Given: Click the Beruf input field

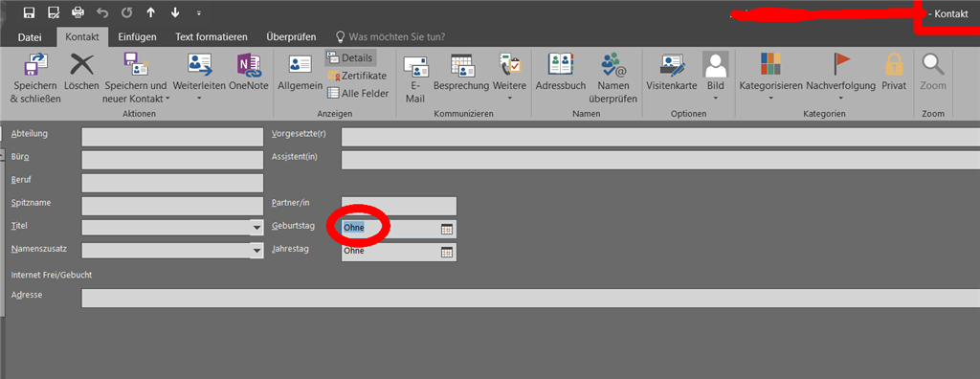Looking at the screenshot, I should point(172,183).
